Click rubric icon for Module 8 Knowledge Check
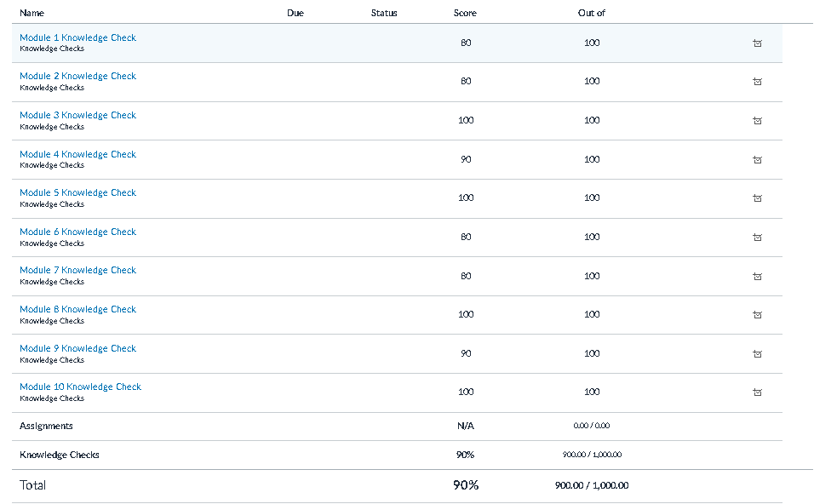The width and height of the screenshot is (814, 504). pos(757,315)
